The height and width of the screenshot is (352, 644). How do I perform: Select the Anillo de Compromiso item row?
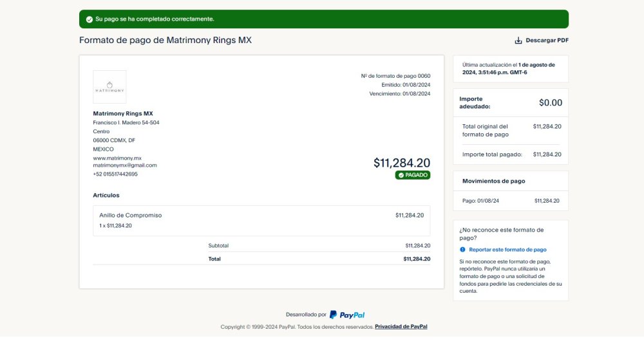pyautogui.click(x=261, y=221)
